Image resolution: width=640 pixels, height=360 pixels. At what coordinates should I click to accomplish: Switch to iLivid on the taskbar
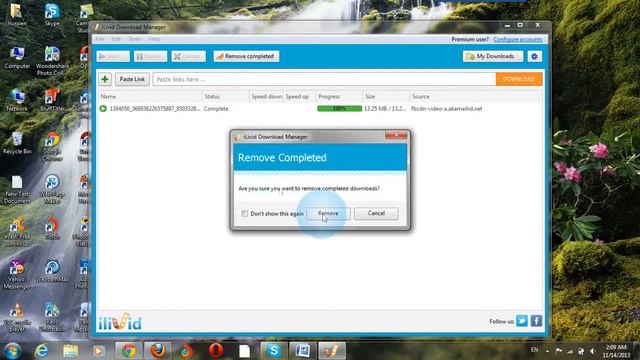(x=332, y=351)
